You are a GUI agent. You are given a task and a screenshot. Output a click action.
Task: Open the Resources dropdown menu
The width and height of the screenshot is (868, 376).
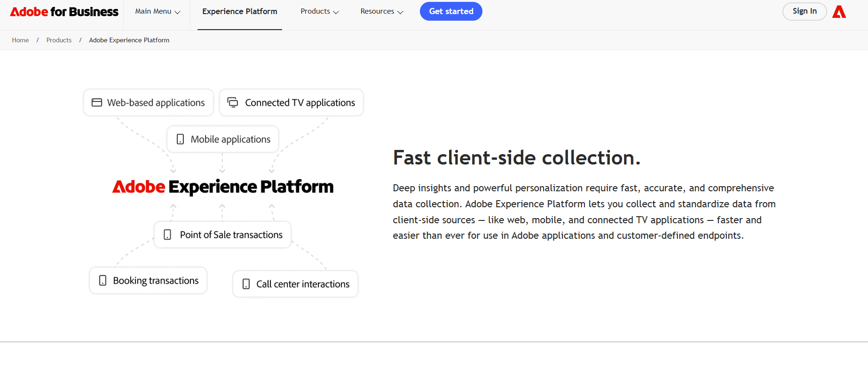coord(382,11)
